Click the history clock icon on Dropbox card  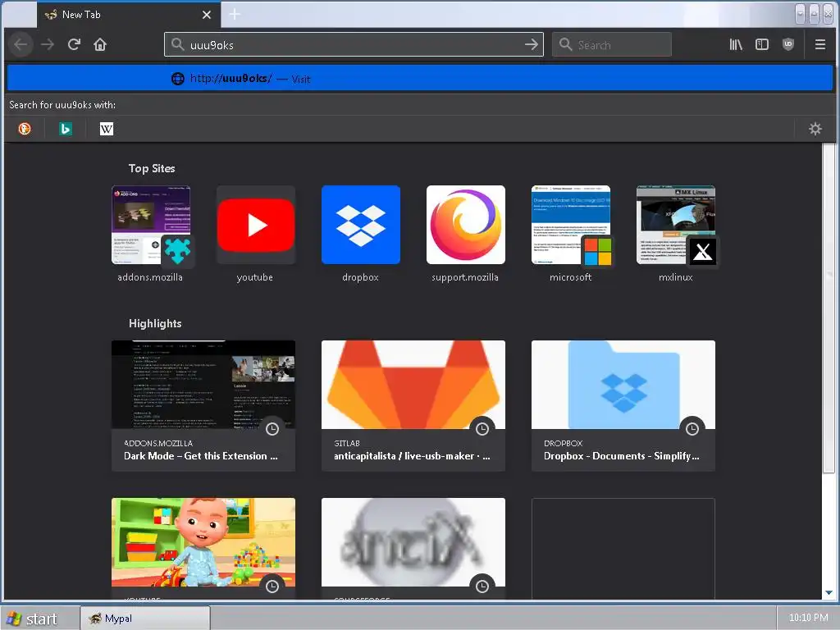[x=692, y=428]
